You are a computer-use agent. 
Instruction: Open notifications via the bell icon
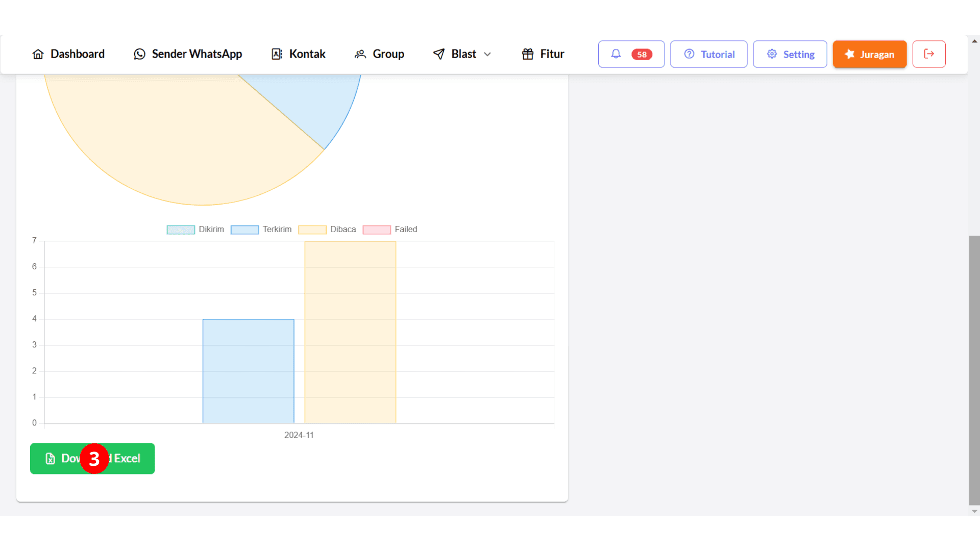(616, 54)
